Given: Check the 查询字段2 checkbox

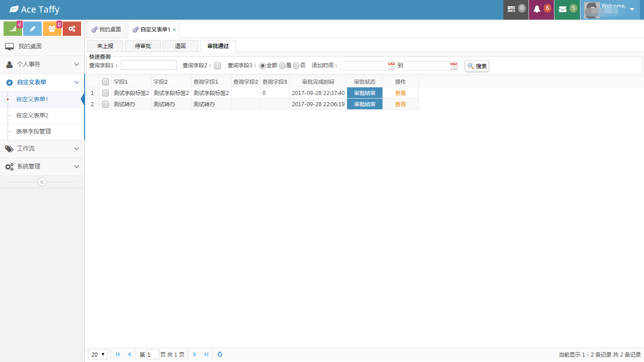Looking at the screenshot, I should [217, 65].
